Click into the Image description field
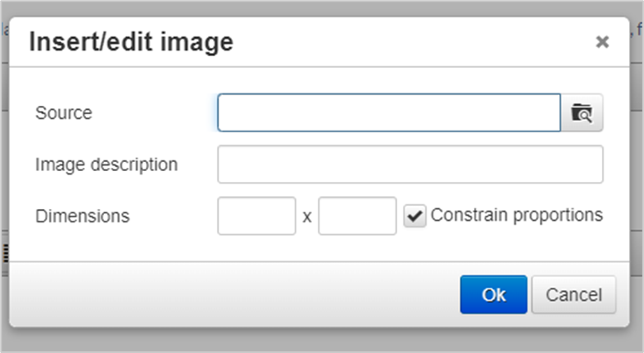The width and height of the screenshot is (644, 353). (x=410, y=165)
